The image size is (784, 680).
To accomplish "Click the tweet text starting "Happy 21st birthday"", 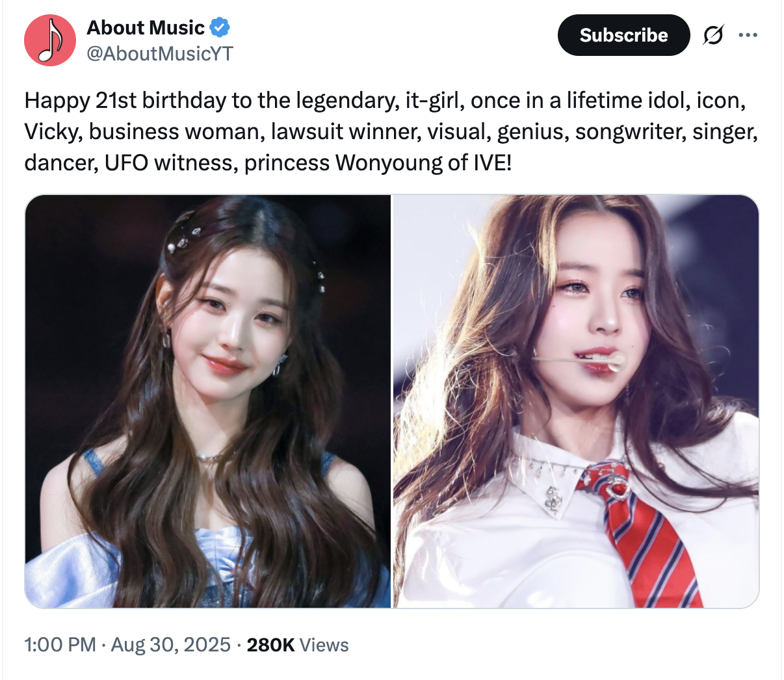I will 391,131.
